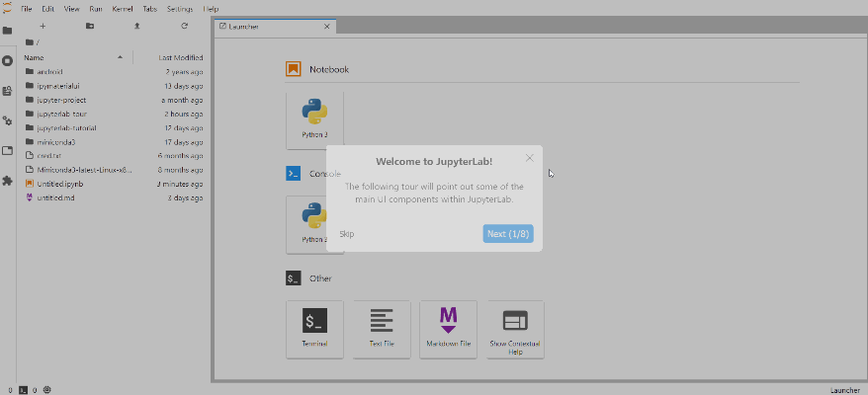Open the View menu

coord(72,9)
